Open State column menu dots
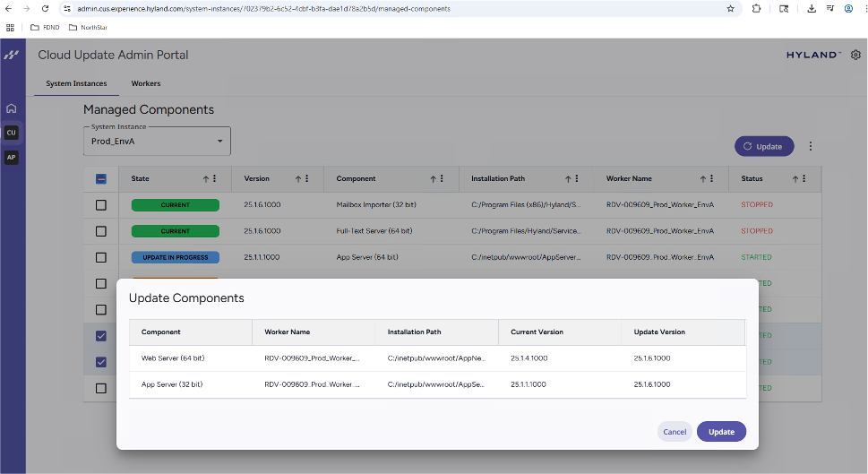Viewport: 868px width, 474px height. click(215, 179)
